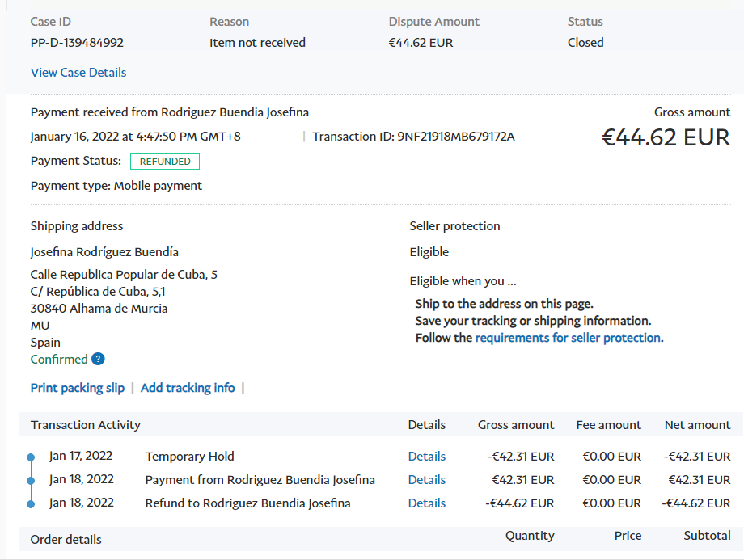Click the Item not received reason text
744x560 pixels.
tap(257, 43)
